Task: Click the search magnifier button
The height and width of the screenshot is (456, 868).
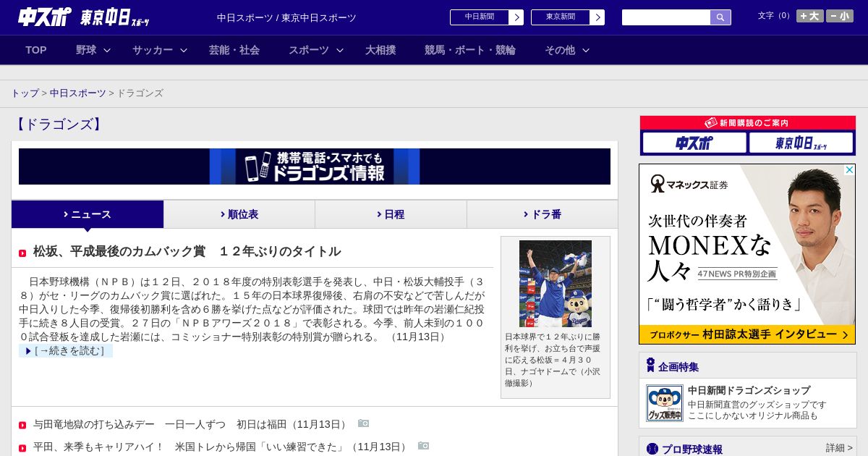Action: coord(720,17)
